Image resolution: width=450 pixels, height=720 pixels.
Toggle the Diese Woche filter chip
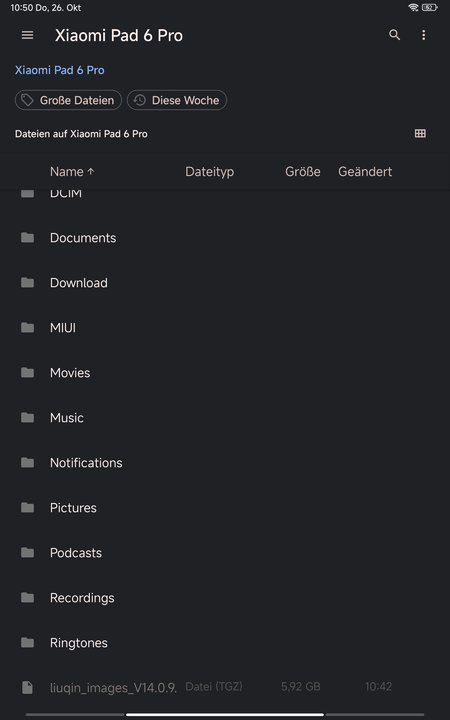[x=177, y=100]
